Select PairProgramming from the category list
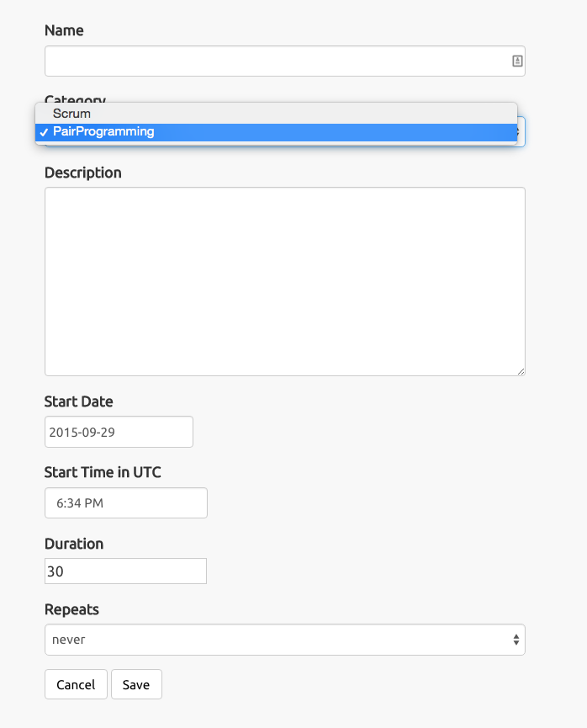 [x=103, y=132]
